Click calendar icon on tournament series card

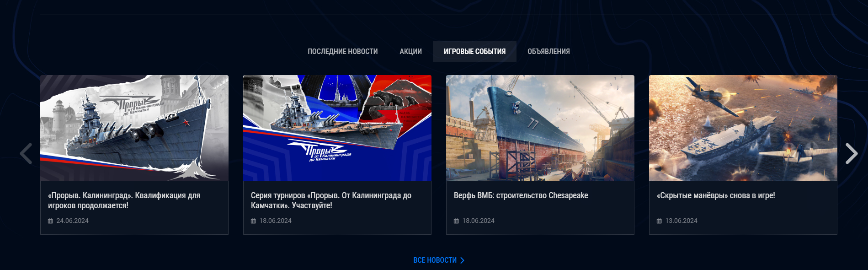253,221
